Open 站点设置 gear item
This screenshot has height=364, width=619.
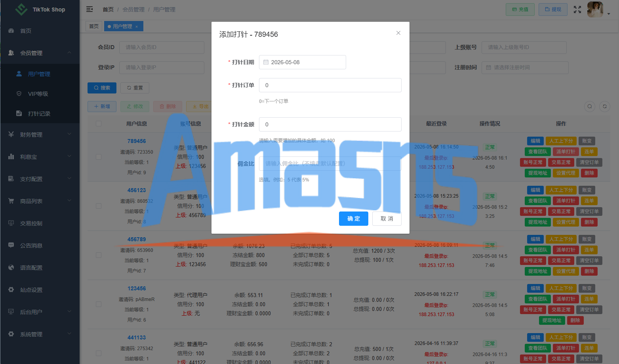pos(40,290)
